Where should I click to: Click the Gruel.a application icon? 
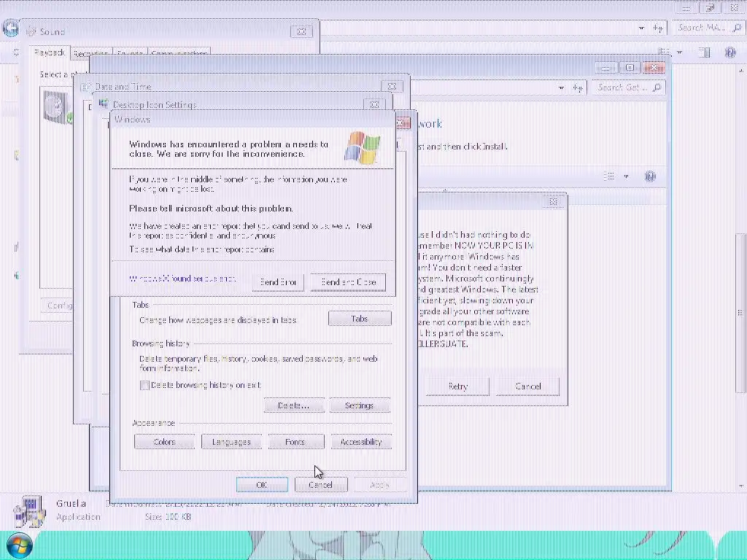tap(29, 511)
